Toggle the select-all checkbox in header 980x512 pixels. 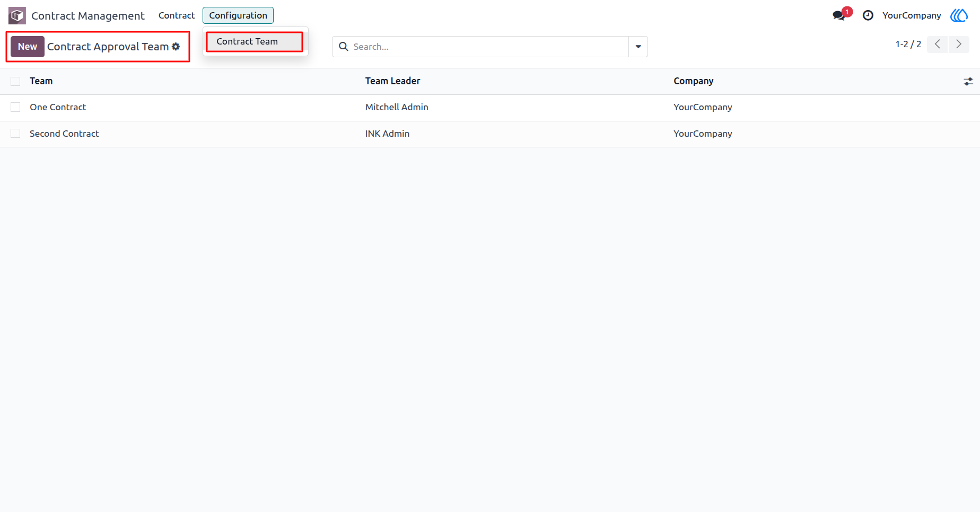(x=15, y=81)
